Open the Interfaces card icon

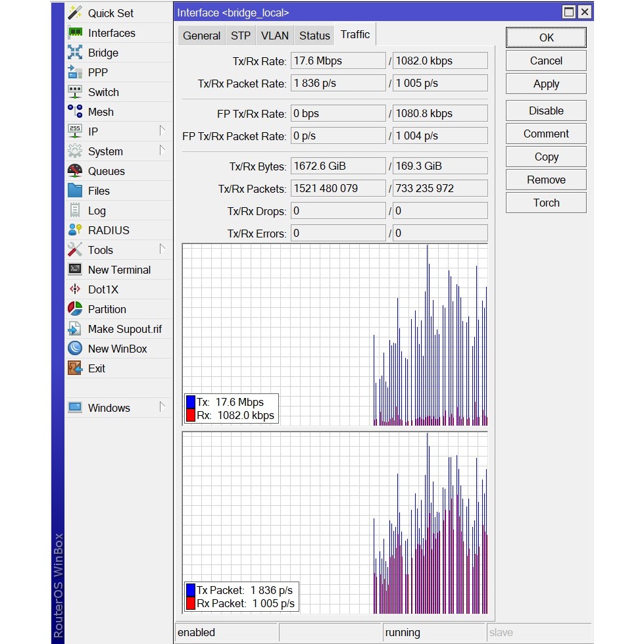75,32
